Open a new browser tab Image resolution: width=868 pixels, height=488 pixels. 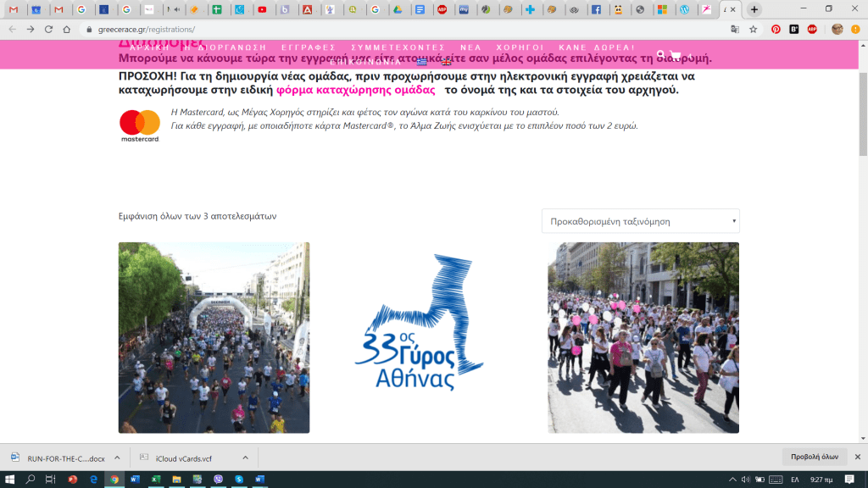click(x=754, y=9)
